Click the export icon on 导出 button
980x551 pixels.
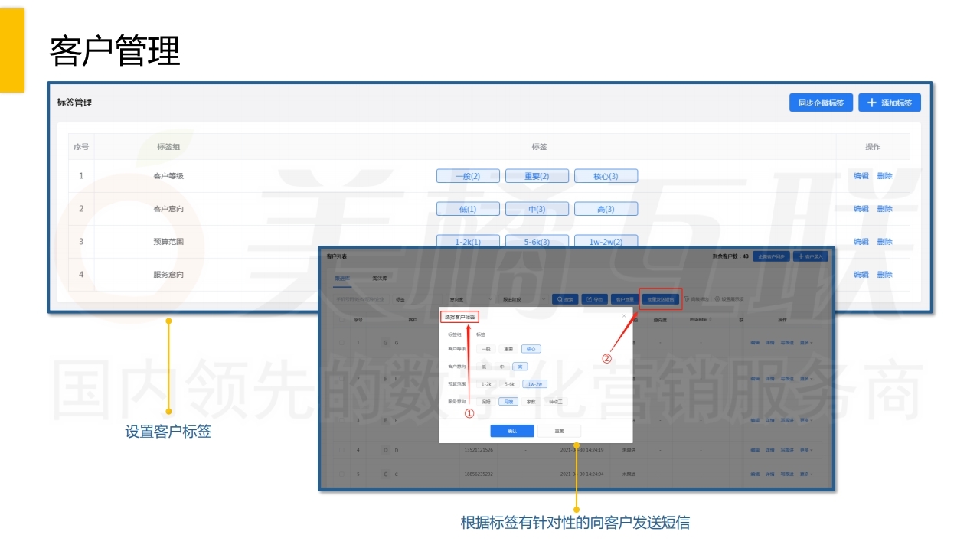(x=589, y=299)
